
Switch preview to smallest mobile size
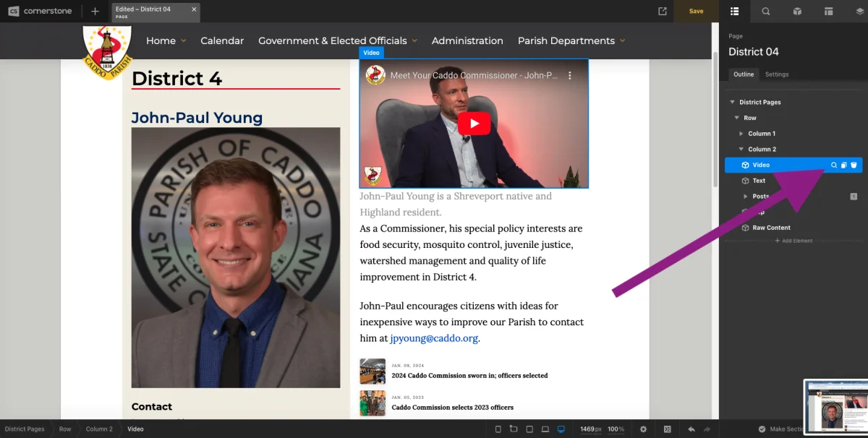tap(498, 429)
